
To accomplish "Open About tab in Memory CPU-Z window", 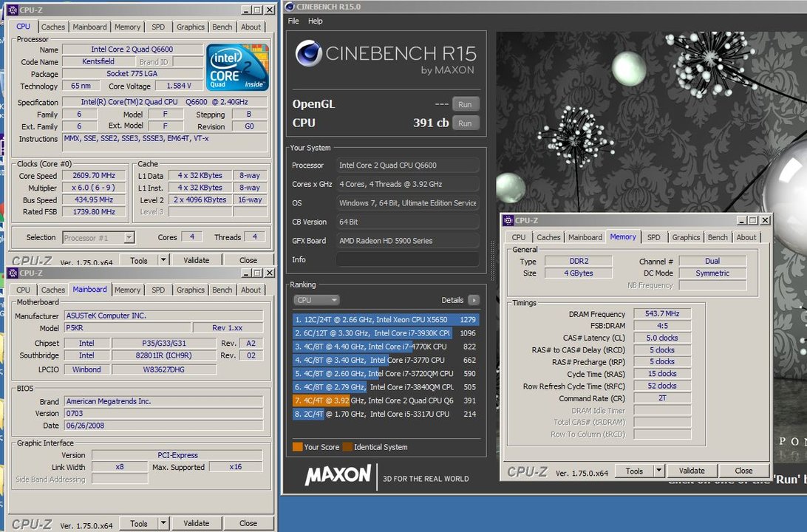I will click(746, 237).
